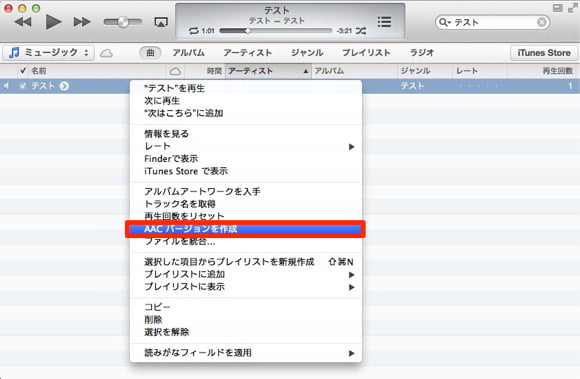This screenshot has width=580, height=379.
Task: Click the checkmark column header
Action: click(23, 71)
